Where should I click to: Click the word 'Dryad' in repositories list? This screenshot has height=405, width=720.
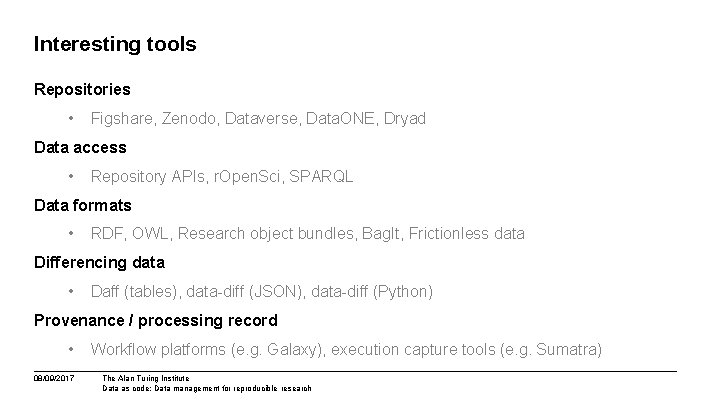pyautogui.click(x=405, y=118)
